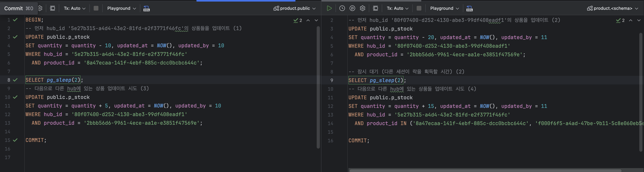Click the explain plan icon in right editor
The image size is (644, 172).
coord(352,8)
